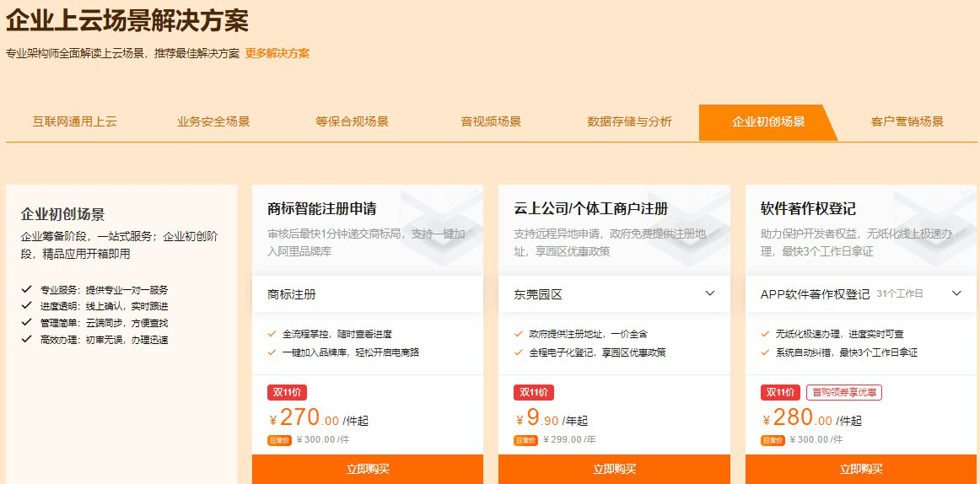Image resolution: width=980 pixels, height=484 pixels.
Task: Expand the 东莞园区 dropdown
Action: pyautogui.click(x=709, y=293)
